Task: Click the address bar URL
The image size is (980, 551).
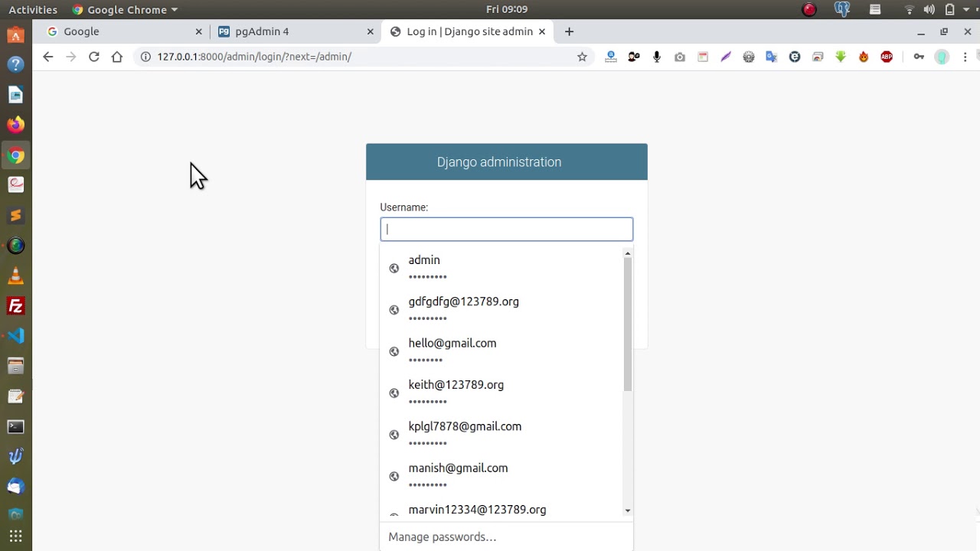Action: [x=254, y=57]
